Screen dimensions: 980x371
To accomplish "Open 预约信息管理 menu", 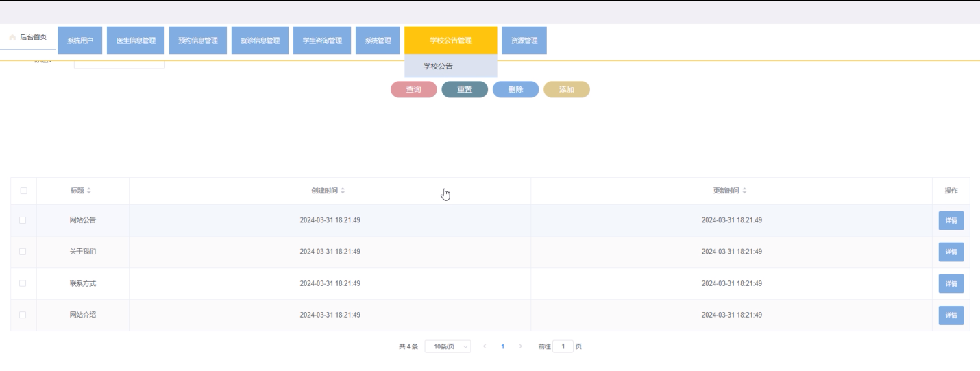I will (197, 40).
